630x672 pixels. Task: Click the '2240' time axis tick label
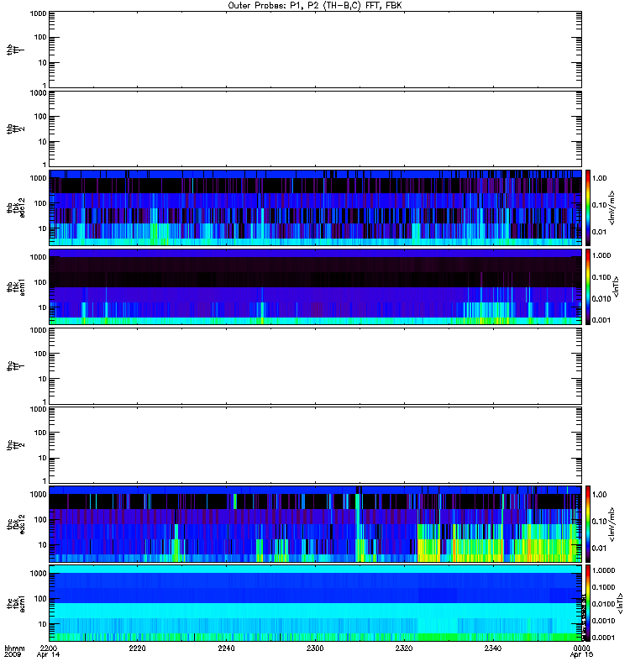click(226, 648)
